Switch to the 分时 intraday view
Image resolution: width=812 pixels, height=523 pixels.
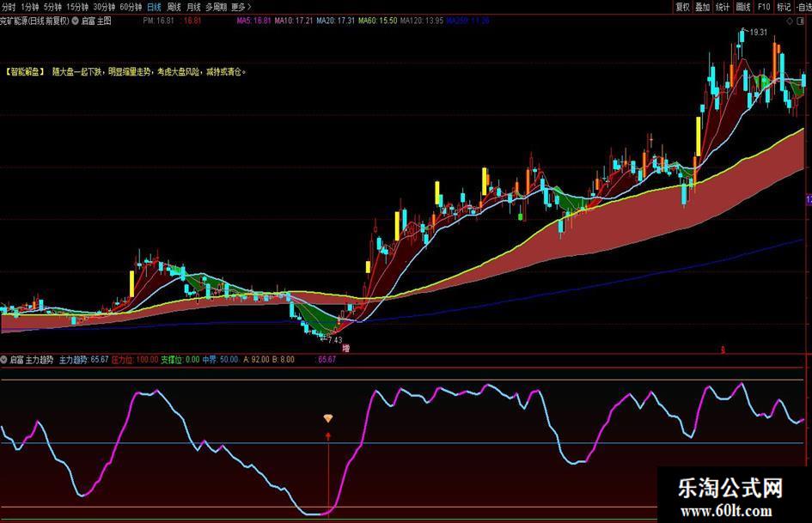(x=9, y=7)
